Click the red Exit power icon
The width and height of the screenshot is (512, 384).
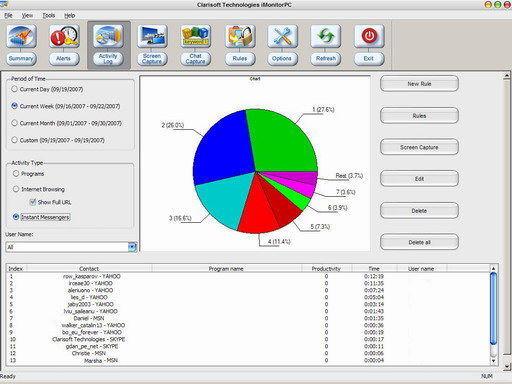click(x=369, y=36)
